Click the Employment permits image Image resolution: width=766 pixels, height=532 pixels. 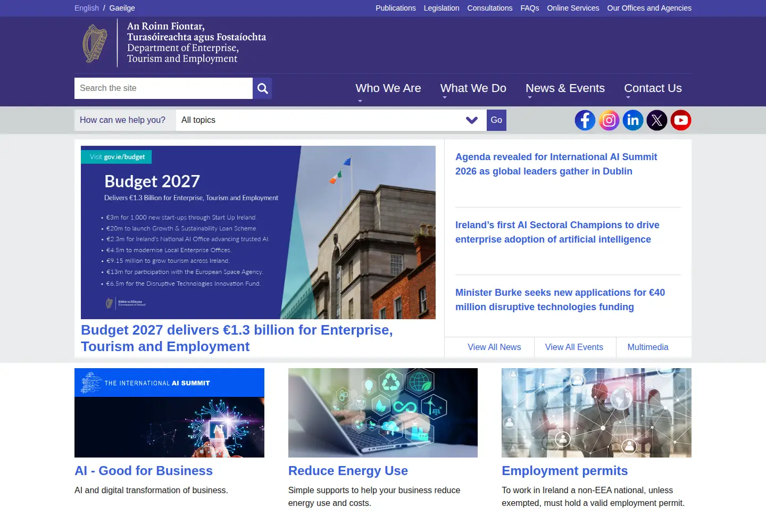click(596, 413)
